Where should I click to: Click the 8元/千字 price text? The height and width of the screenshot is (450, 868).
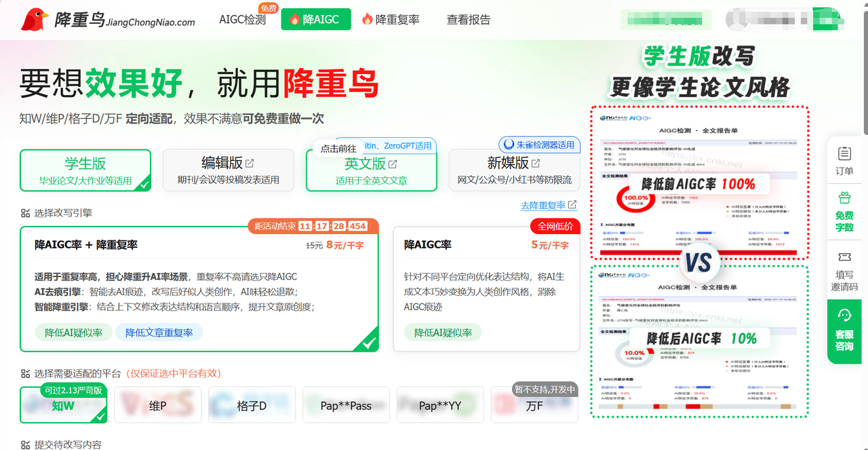[x=344, y=245]
